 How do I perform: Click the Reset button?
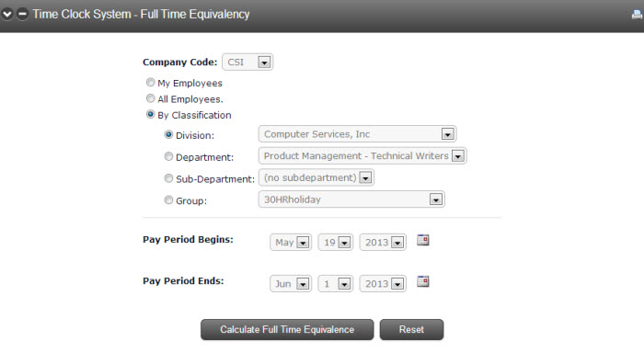411,329
